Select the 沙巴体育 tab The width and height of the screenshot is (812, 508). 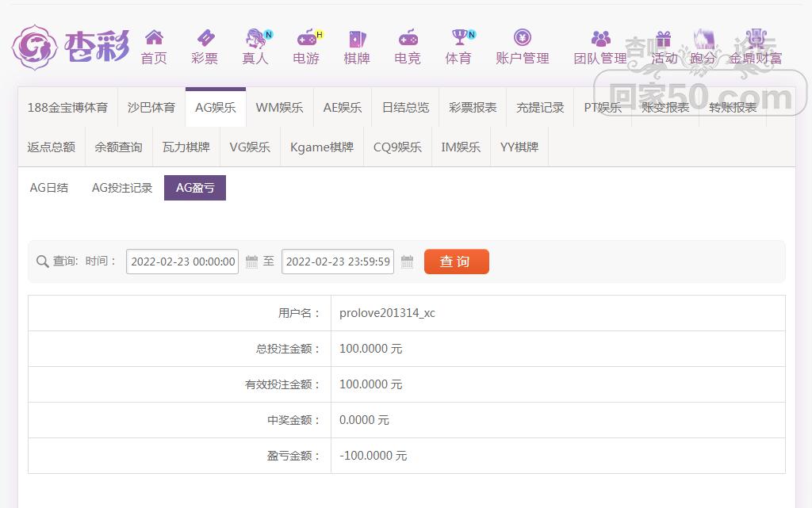pos(151,107)
